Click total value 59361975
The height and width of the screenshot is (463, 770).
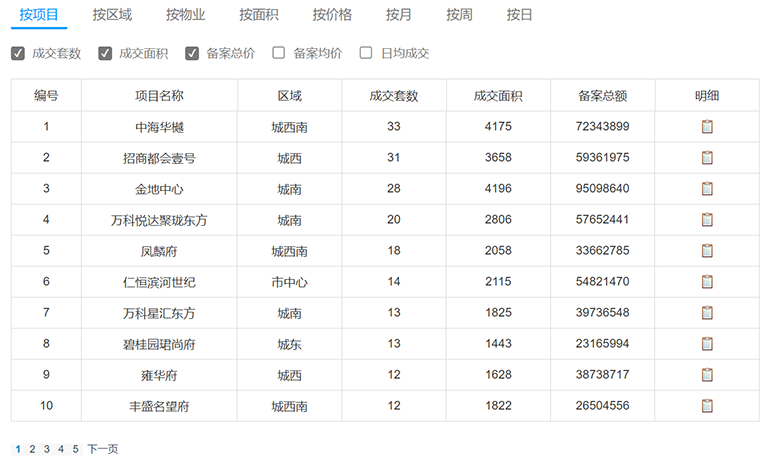click(603, 157)
